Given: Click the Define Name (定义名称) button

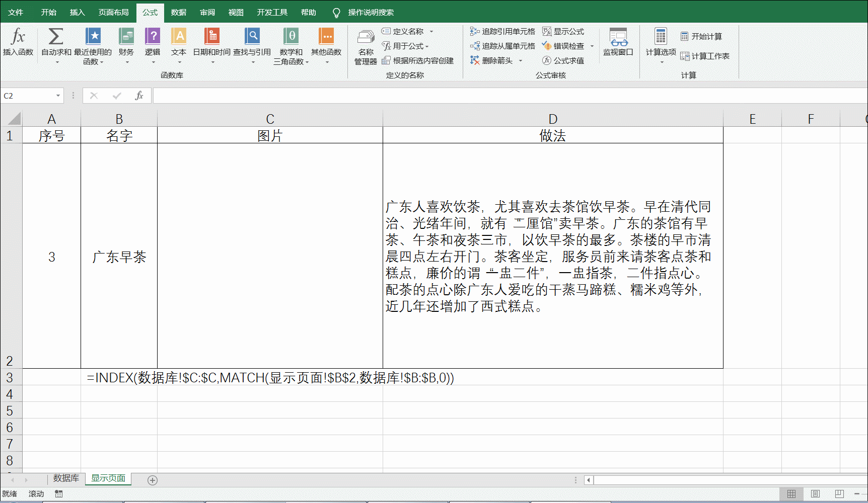Looking at the screenshot, I should point(403,31).
